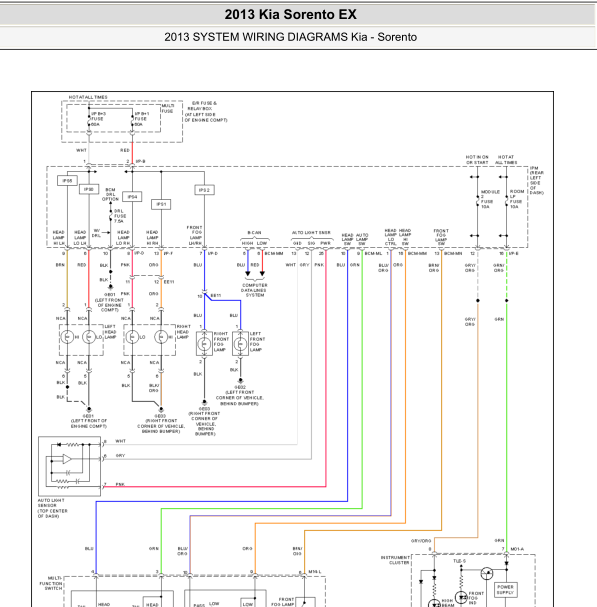Viewport: 597px width, 607px height.
Task: Click the "HEAD LAMP LO CTRL" pin label
Action: coord(391,237)
